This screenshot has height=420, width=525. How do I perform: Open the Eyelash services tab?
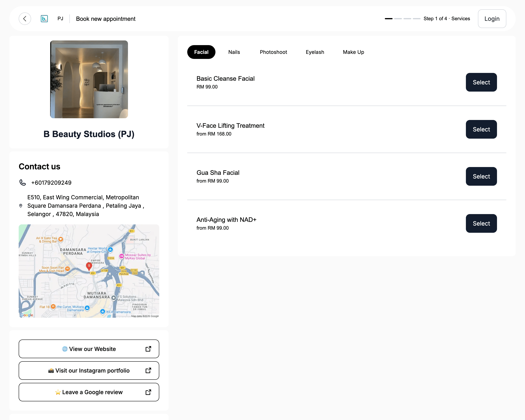(x=315, y=52)
